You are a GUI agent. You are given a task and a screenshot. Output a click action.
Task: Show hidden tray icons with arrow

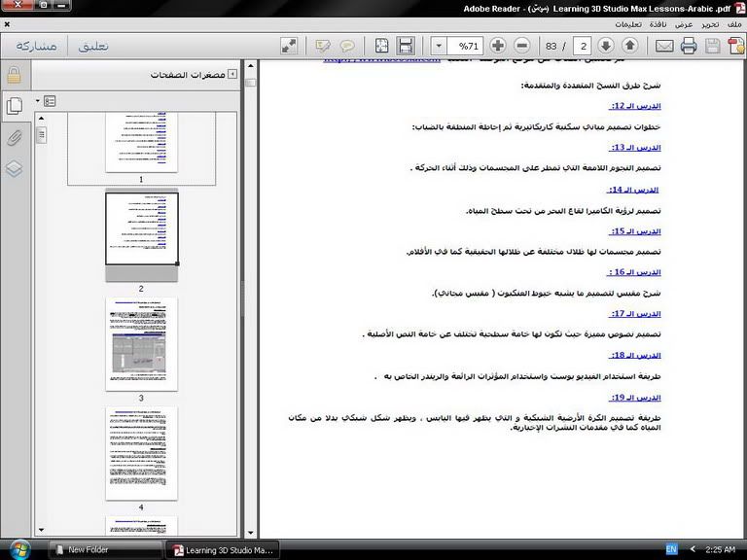pyautogui.click(x=693, y=549)
